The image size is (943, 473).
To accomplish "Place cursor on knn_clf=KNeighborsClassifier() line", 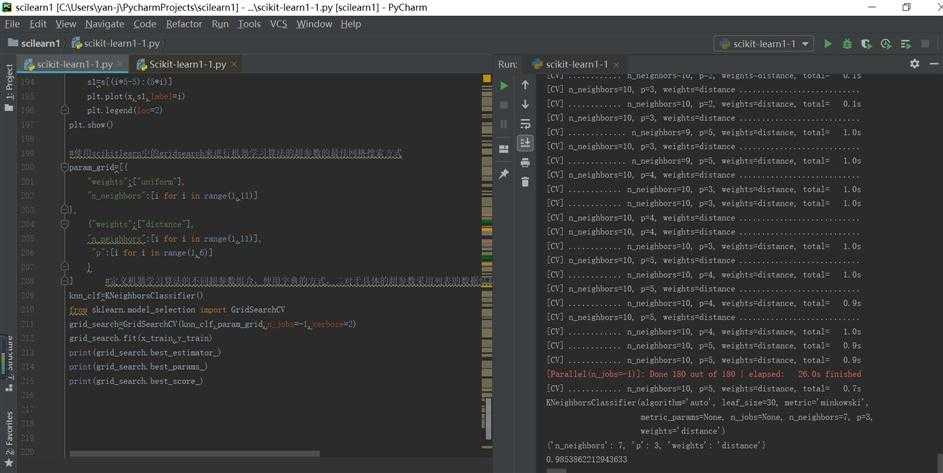I will pos(137,295).
